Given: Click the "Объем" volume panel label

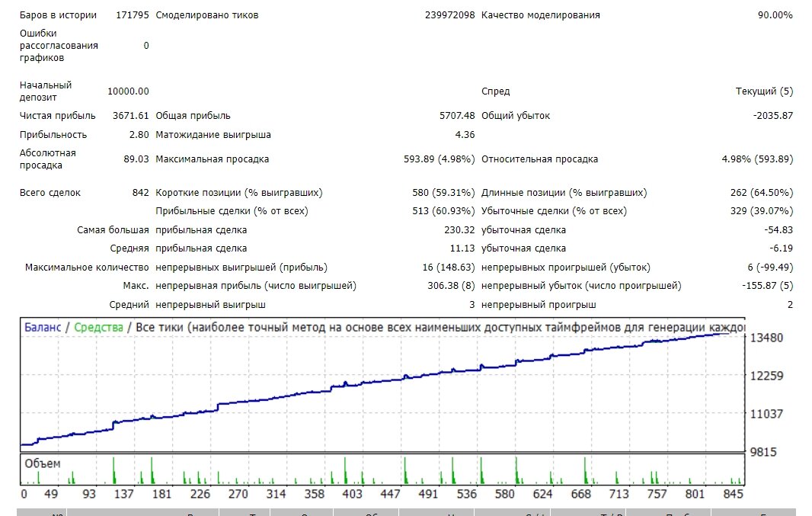Looking at the screenshot, I should pos(43,463).
